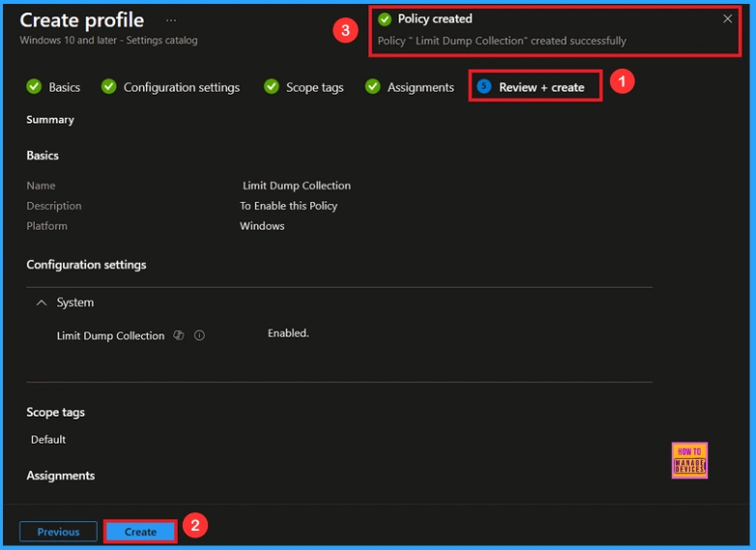This screenshot has height=550, width=756.
Task: Click the Name field label
Action: coord(41,186)
